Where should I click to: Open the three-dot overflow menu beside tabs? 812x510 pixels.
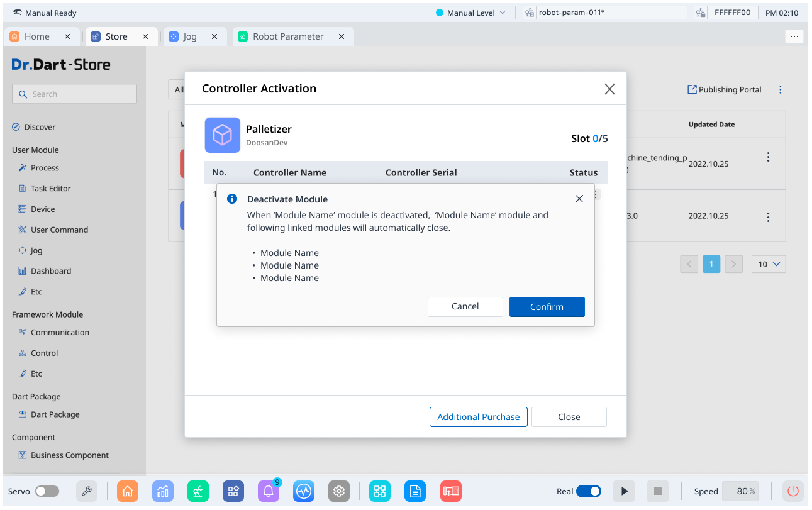point(794,36)
